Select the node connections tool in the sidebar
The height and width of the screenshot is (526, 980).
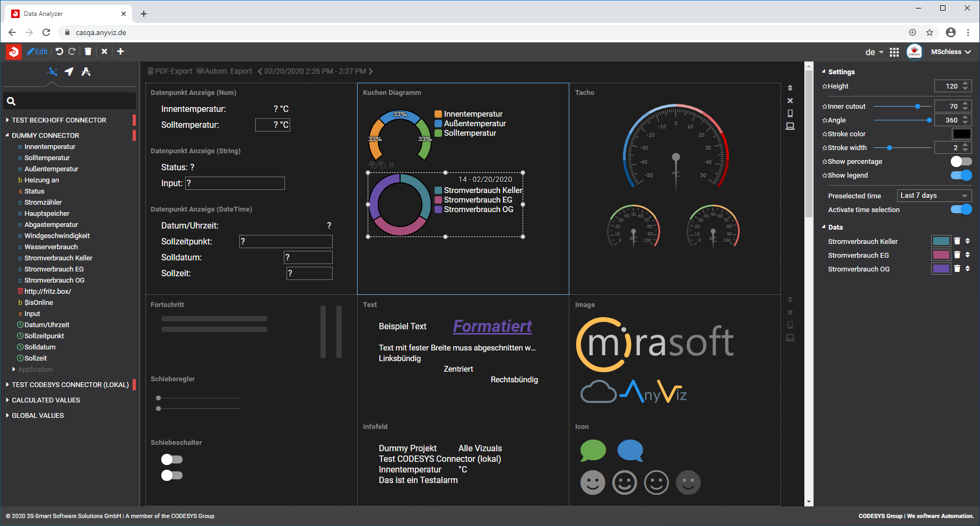(51, 72)
